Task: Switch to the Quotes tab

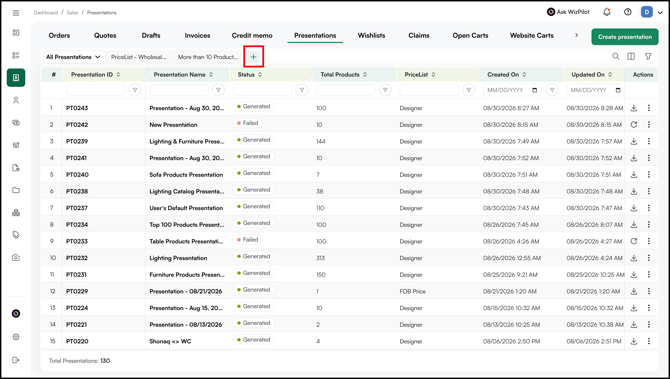Action: point(105,35)
